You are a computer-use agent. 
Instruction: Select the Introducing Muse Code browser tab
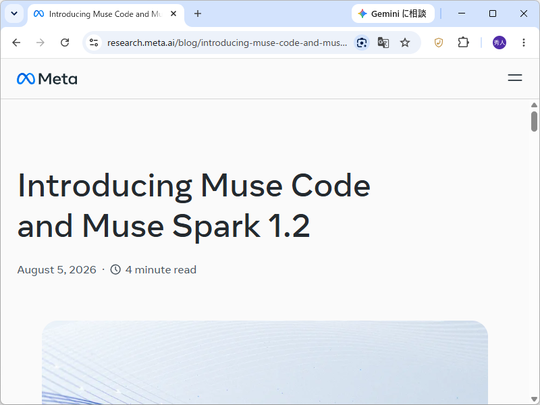(105, 14)
